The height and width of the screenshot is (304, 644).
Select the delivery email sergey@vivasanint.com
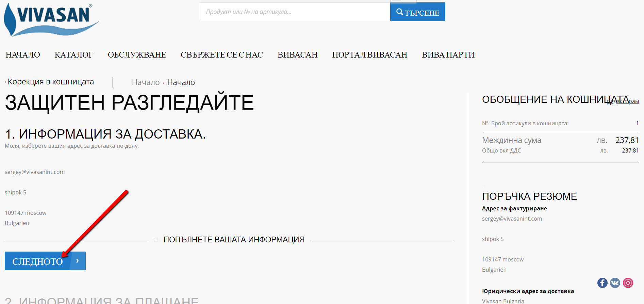(35, 172)
